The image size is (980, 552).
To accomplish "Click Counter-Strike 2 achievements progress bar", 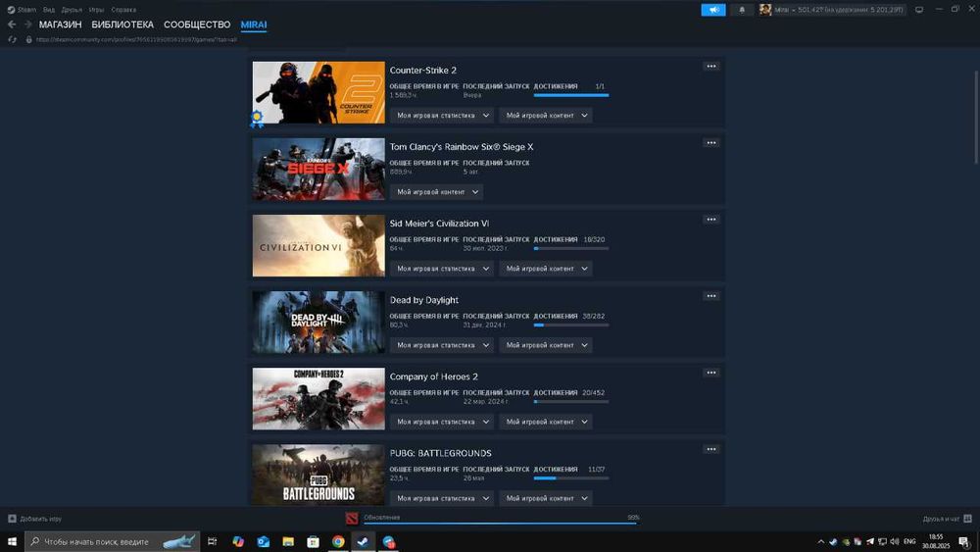I will [x=571, y=95].
